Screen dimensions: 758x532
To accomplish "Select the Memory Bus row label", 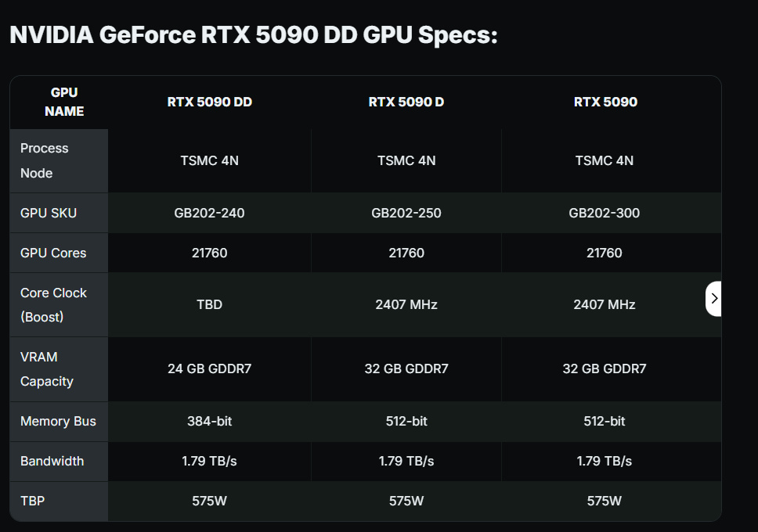I will (x=58, y=421).
